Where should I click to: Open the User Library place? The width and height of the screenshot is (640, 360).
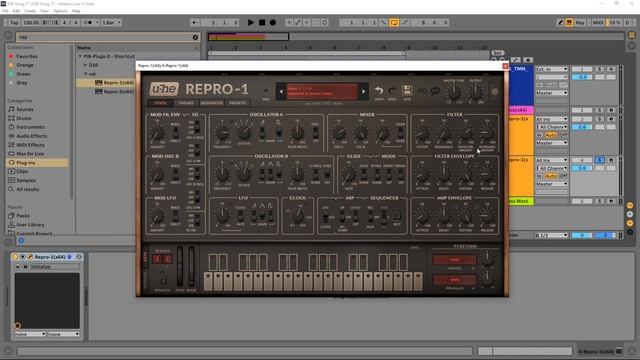[30, 224]
